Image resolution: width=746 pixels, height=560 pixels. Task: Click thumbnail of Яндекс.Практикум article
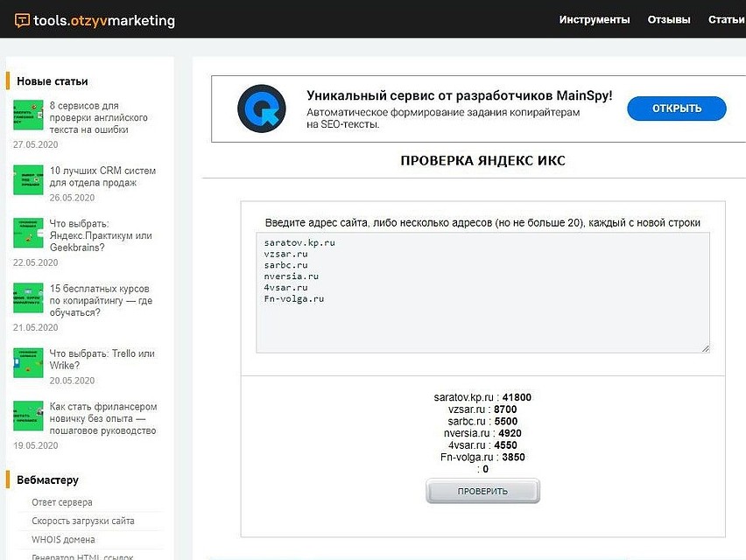click(28, 233)
